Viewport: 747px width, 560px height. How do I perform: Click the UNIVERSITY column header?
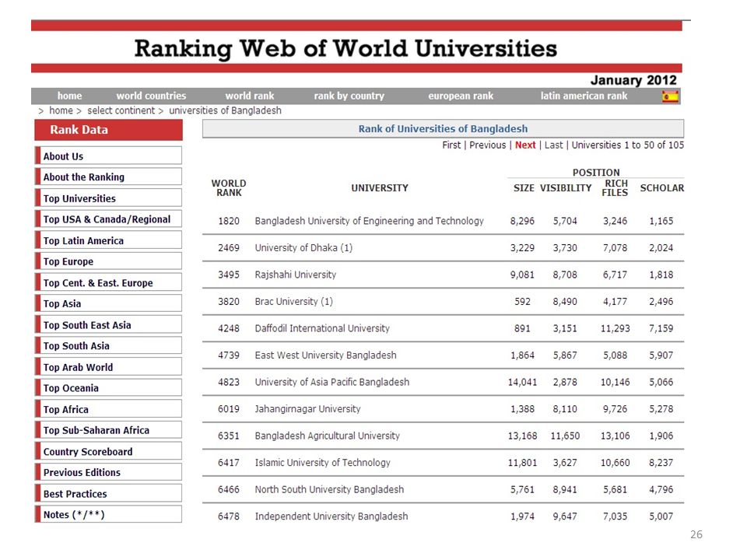(x=380, y=188)
